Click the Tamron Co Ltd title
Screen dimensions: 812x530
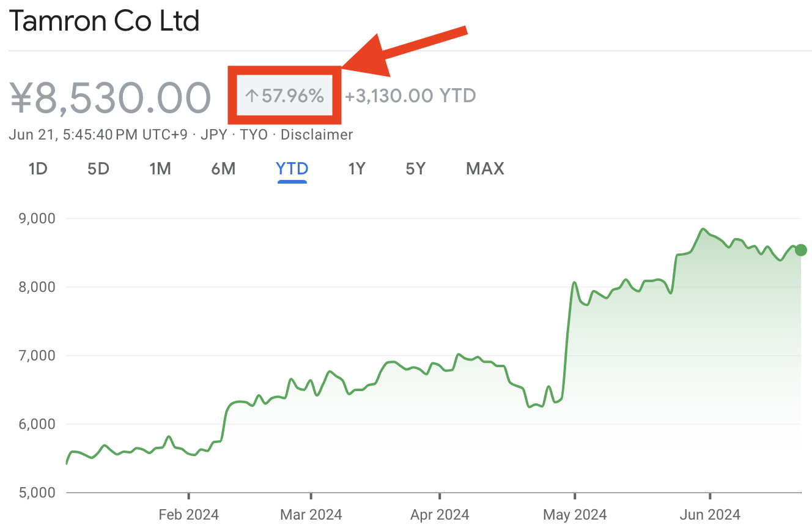104,21
